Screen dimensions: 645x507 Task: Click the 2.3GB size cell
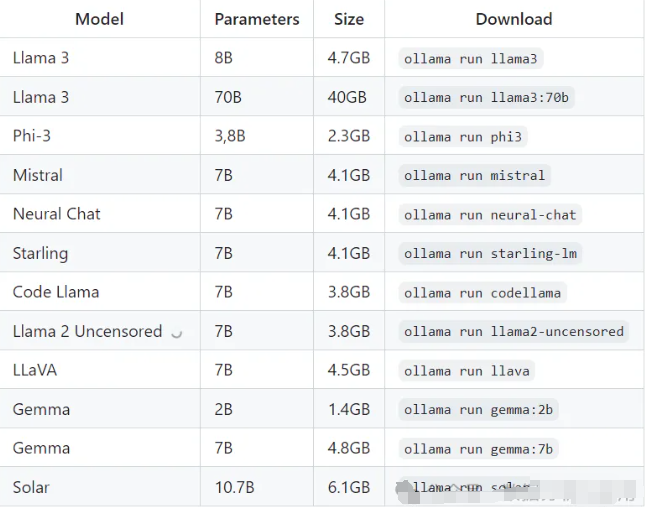click(349, 136)
